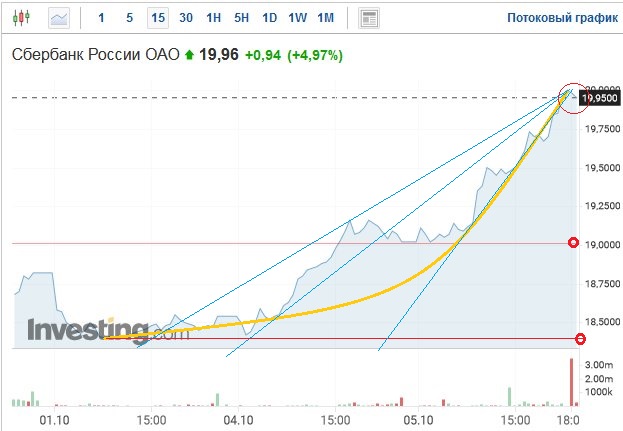Click the 19,5000 price axis label
Viewport: 623px width, 431px height.
[x=602, y=168]
